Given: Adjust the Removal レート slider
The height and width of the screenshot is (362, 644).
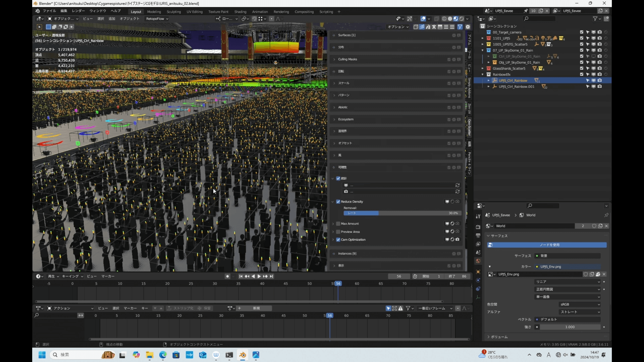Looking at the screenshot, I should tap(402, 213).
